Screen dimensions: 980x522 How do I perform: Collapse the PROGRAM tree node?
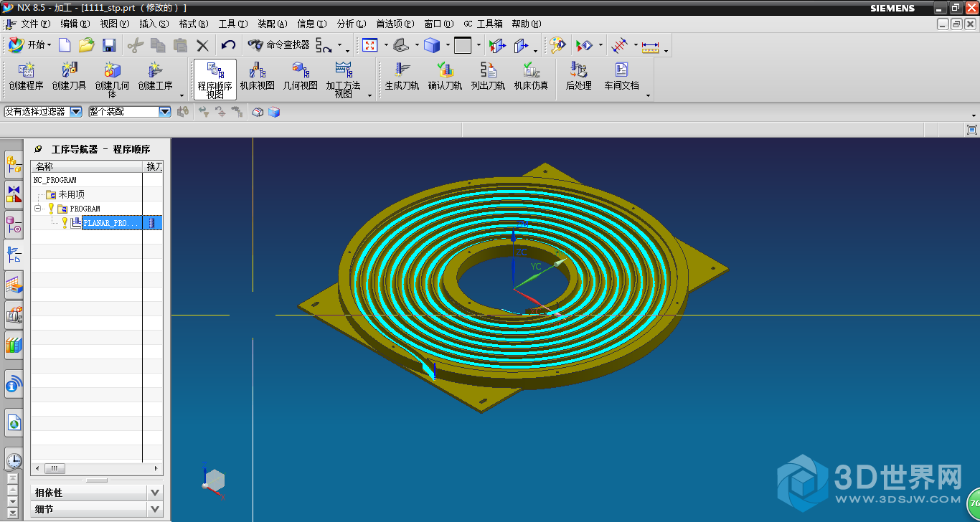(38, 209)
